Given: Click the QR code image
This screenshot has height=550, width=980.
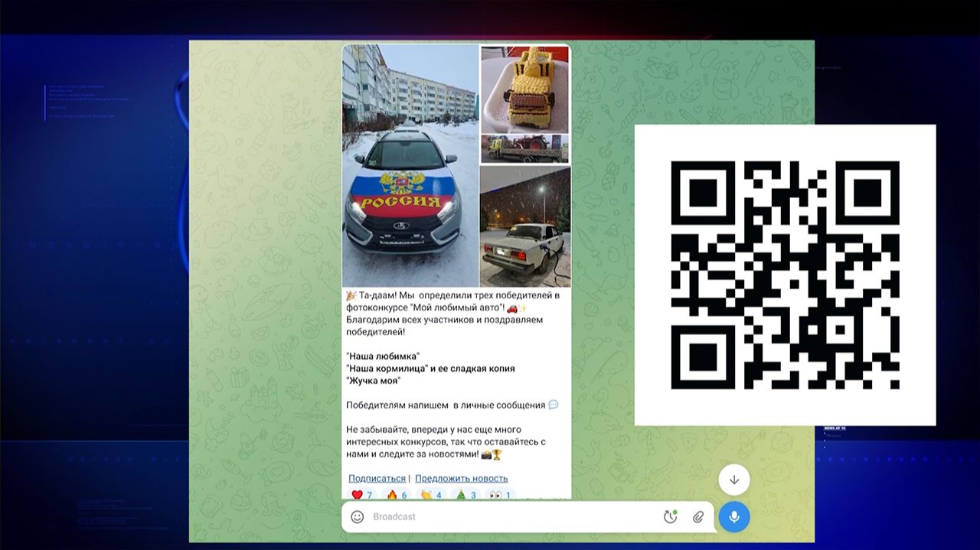Looking at the screenshot, I should point(785,275).
